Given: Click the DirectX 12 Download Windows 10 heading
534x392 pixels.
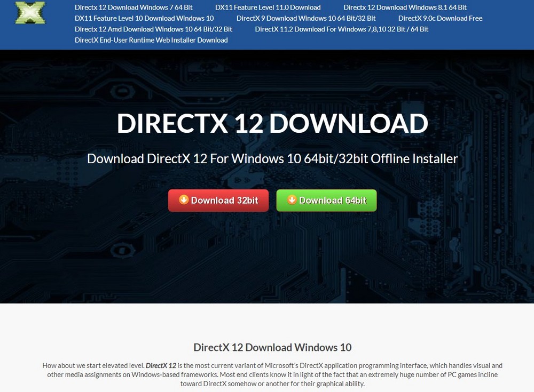Looking at the screenshot, I should (272, 347).
